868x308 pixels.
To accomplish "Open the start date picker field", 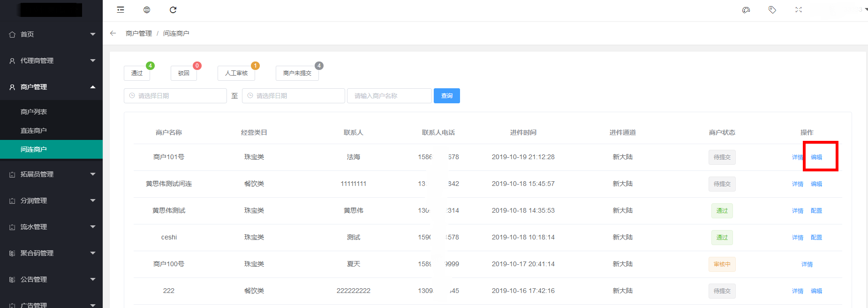I will (175, 96).
